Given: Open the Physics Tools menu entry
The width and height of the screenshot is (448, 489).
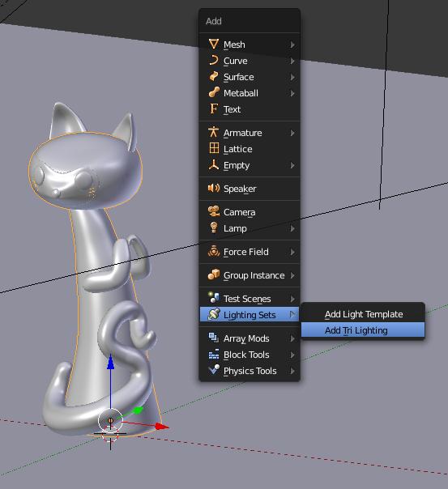Looking at the screenshot, I should point(250,371).
